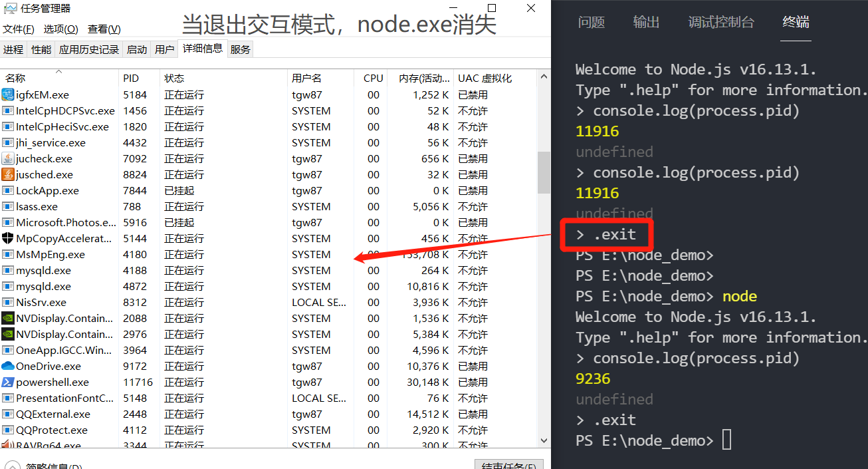Switch to the 启动 tab
This screenshot has width=868, height=469.
137,49
